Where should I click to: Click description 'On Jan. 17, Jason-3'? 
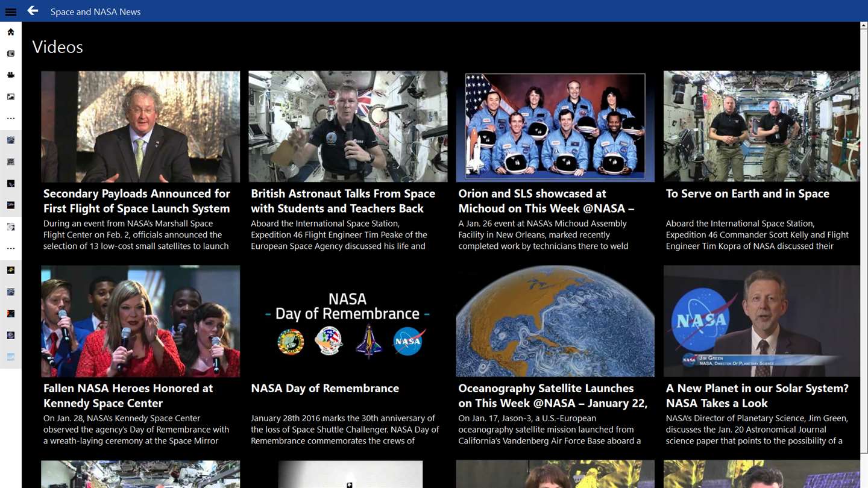click(550, 430)
